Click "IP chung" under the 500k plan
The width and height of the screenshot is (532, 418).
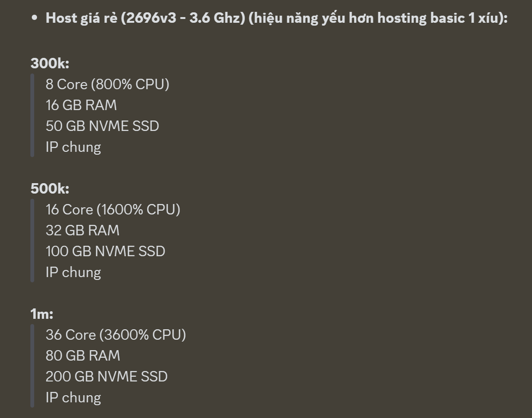[x=73, y=272]
